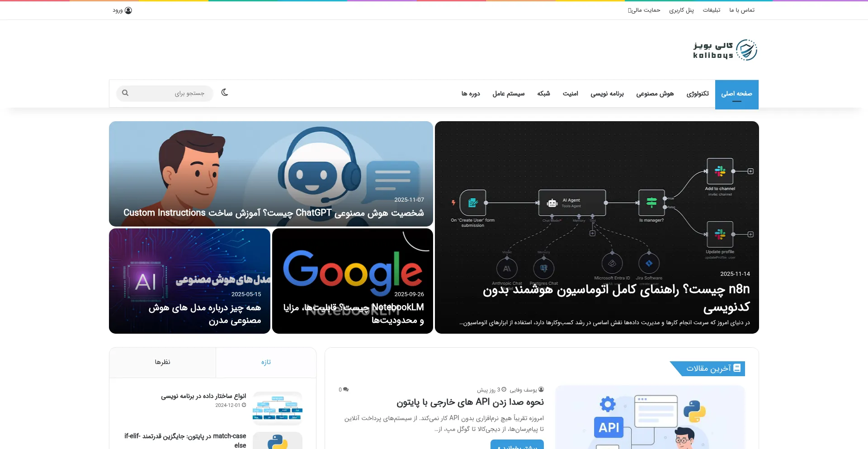The image size is (868, 449).
Task: Switch to the نظرها tab
Action: tap(162, 362)
